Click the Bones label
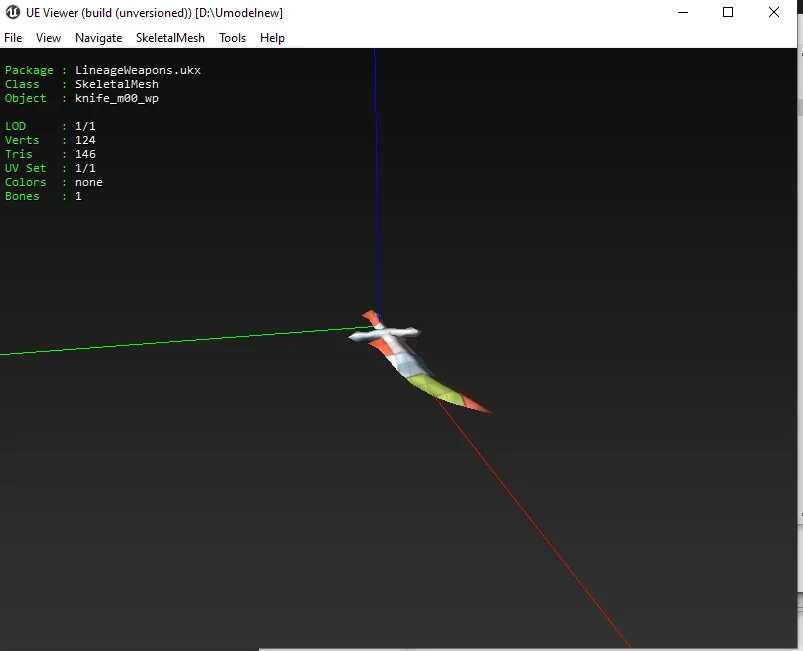The width and height of the screenshot is (803, 651). pos(22,196)
